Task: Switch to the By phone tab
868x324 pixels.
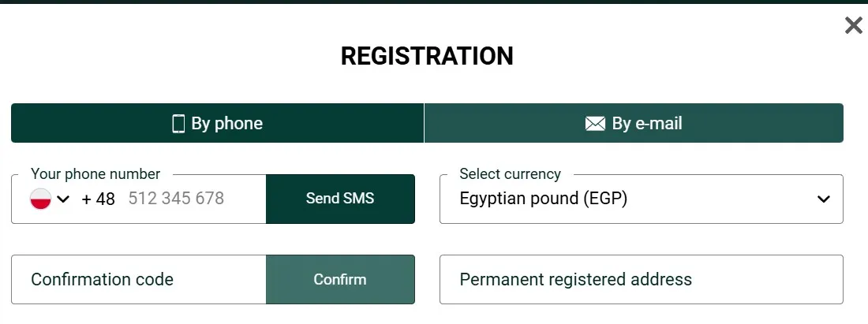Action: (217, 124)
